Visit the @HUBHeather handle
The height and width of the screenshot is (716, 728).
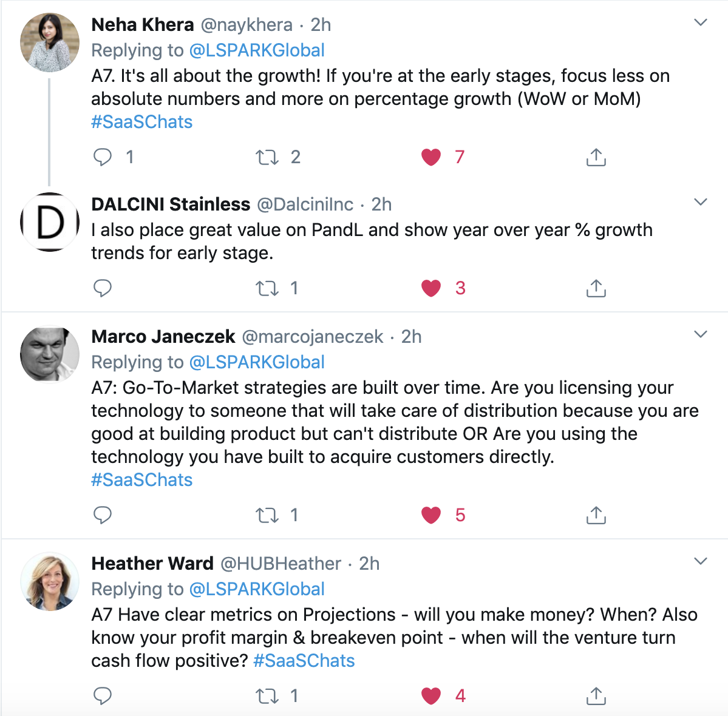pyautogui.click(x=281, y=563)
